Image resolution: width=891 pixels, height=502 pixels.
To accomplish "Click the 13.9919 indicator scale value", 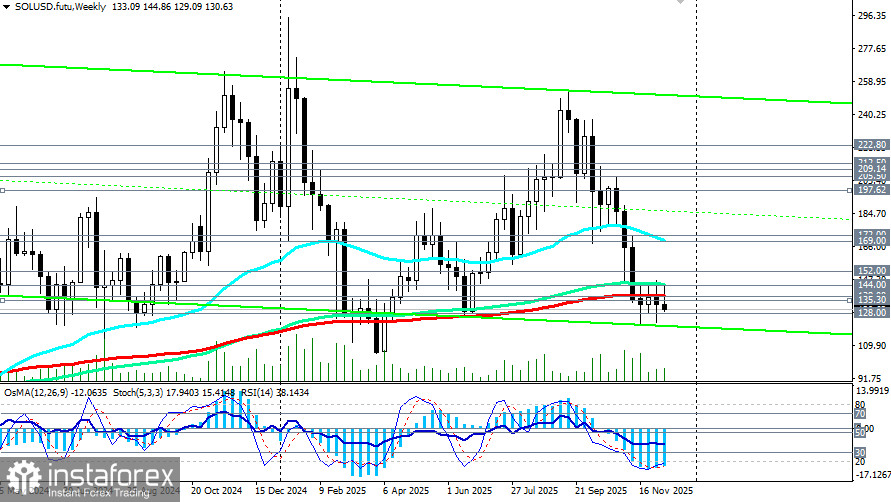I will (x=872, y=391).
